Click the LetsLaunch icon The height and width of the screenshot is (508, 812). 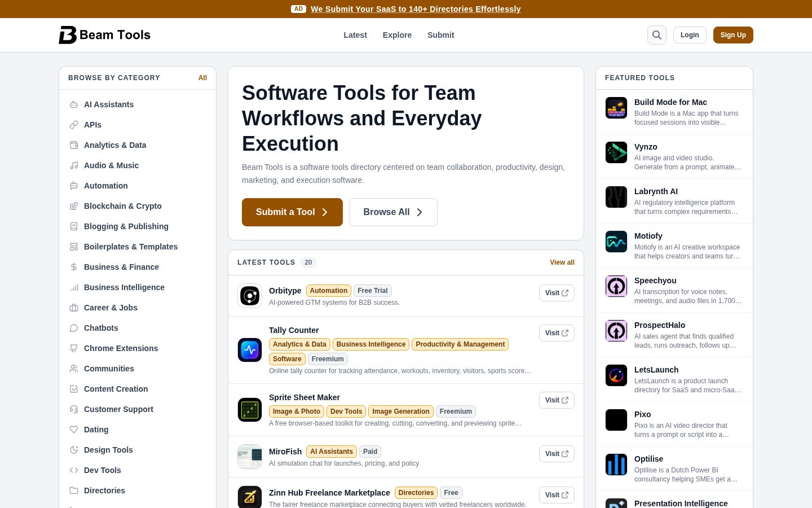[x=616, y=375]
